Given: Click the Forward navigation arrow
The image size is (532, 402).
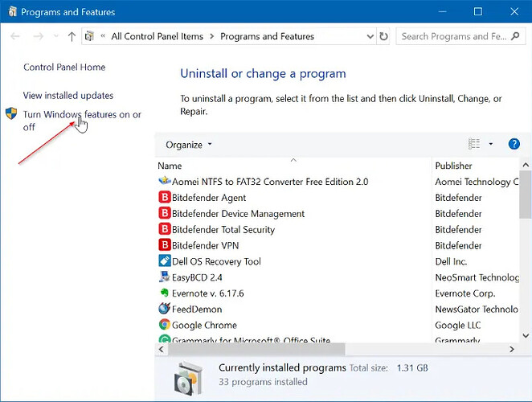Looking at the screenshot, I should (39, 36).
